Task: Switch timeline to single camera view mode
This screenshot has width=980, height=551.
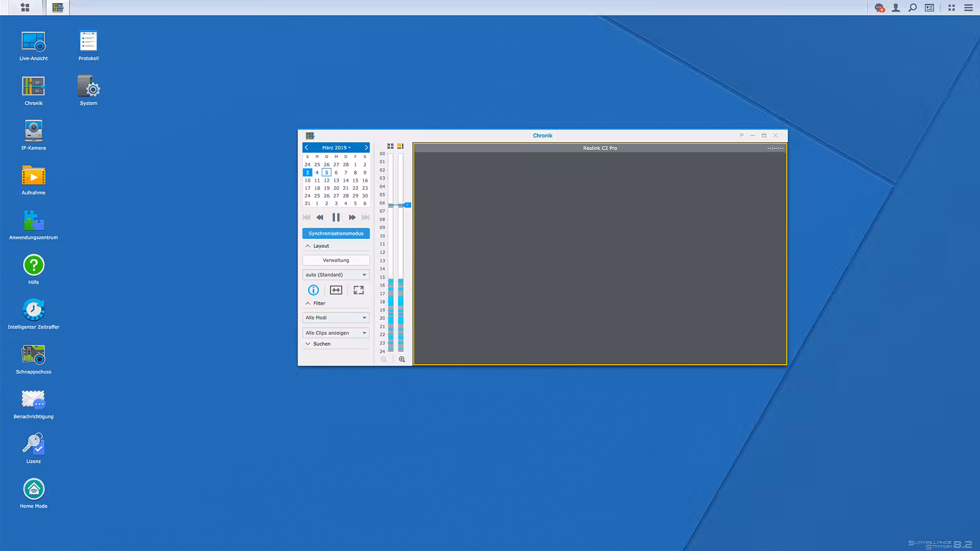Action: [x=401, y=146]
